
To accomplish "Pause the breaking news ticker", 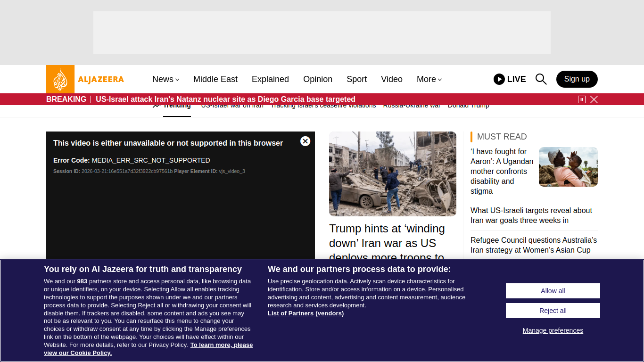I will [x=582, y=99].
